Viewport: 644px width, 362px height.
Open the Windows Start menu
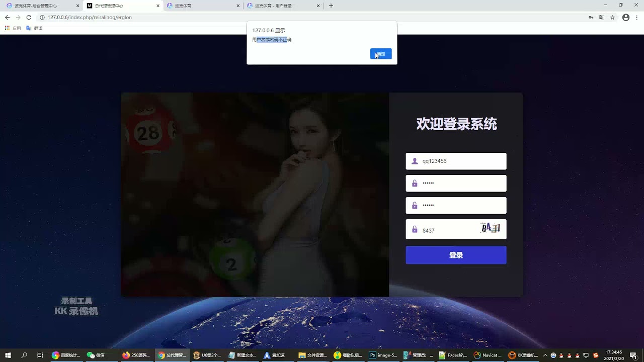coord(8,355)
